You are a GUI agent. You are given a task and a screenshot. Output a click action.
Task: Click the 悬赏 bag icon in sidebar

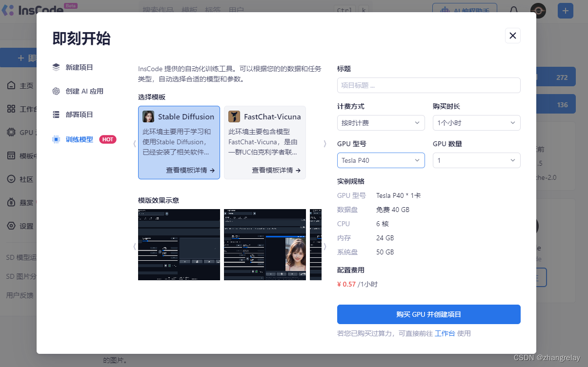click(x=11, y=202)
